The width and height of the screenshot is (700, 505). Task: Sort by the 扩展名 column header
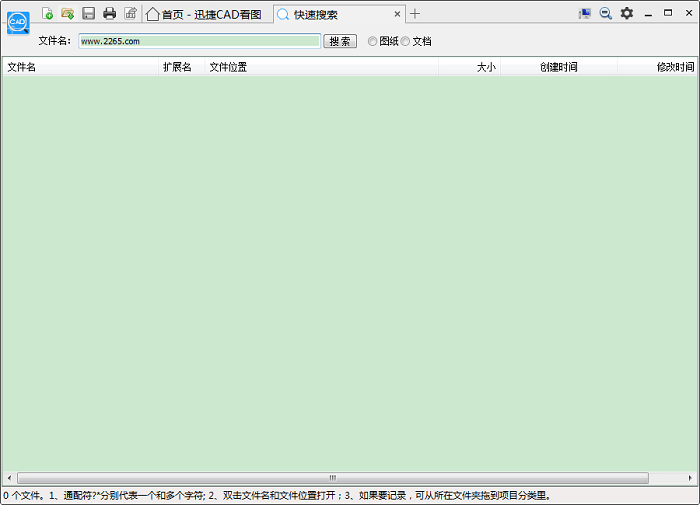[x=177, y=67]
